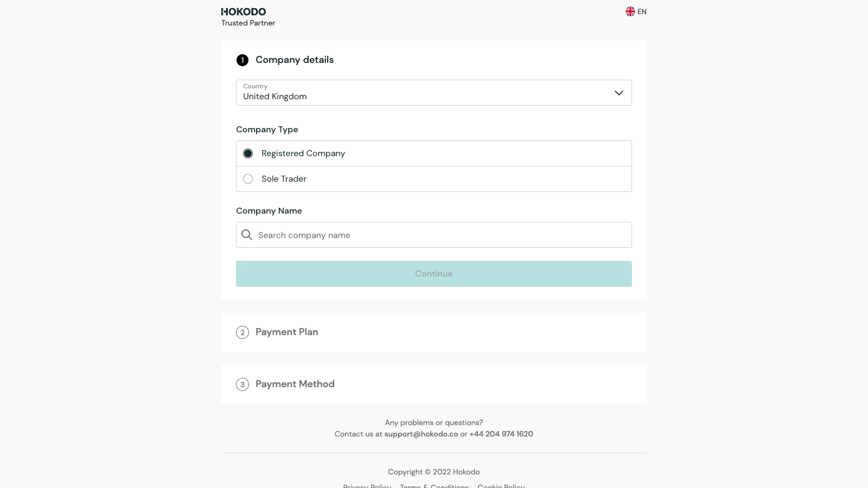Click the step 3 circle badge

pos(242,384)
